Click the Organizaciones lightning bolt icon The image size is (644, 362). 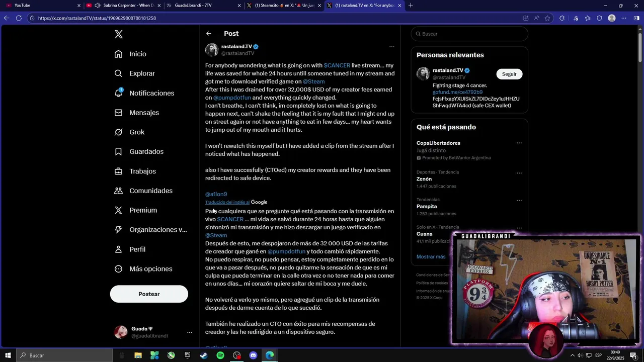click(x=118, y=230)
